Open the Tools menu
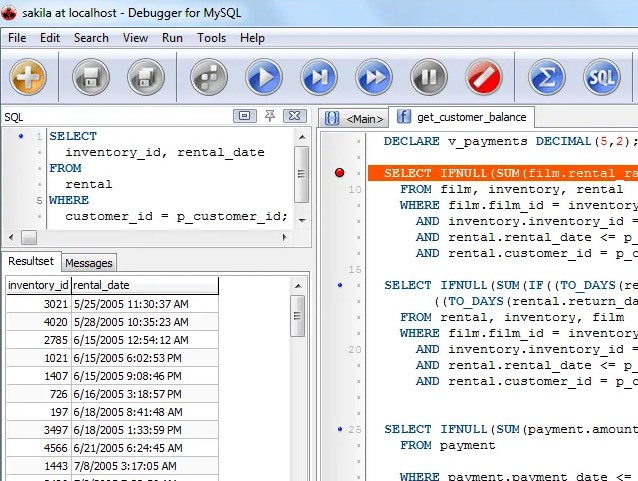The image size is (638, 481). click(x=211, y=38)
